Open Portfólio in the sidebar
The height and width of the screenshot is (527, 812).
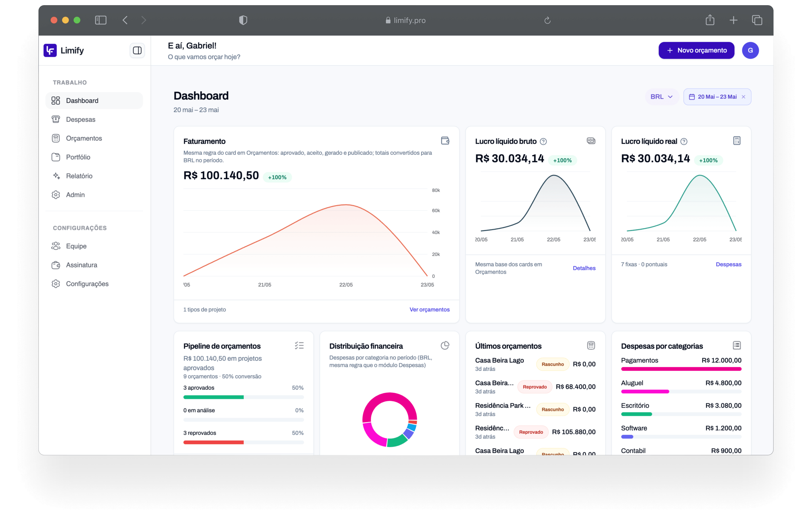point(94,157)
